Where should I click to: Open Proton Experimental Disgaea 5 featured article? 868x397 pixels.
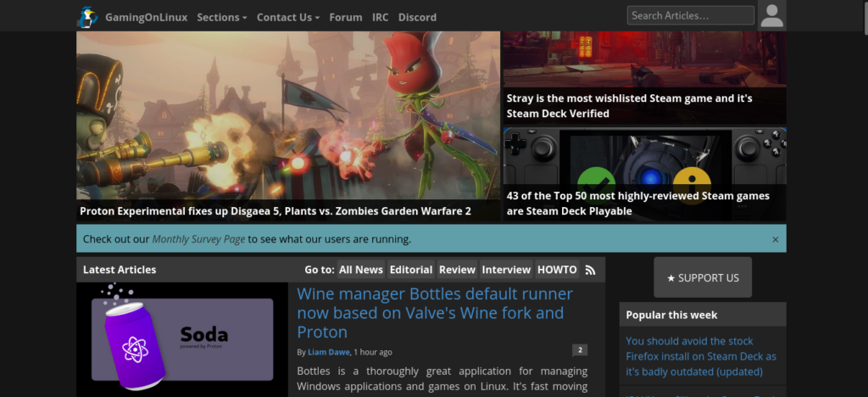275,211
